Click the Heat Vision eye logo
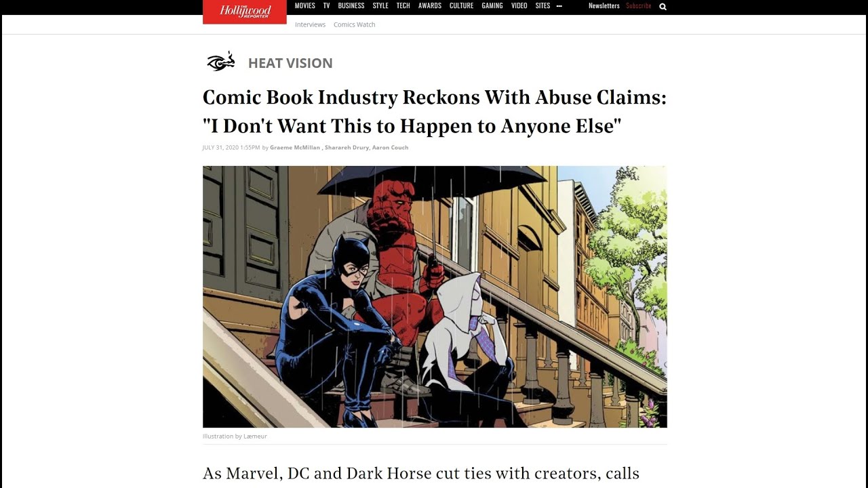The width and height of the screenshot is (868, 488). [221, 62]
